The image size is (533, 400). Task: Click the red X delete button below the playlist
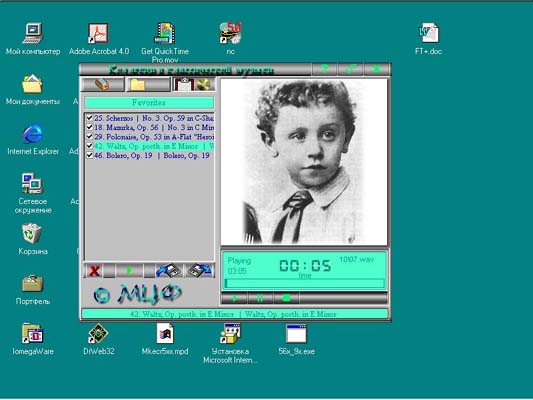tap(94, 271)
